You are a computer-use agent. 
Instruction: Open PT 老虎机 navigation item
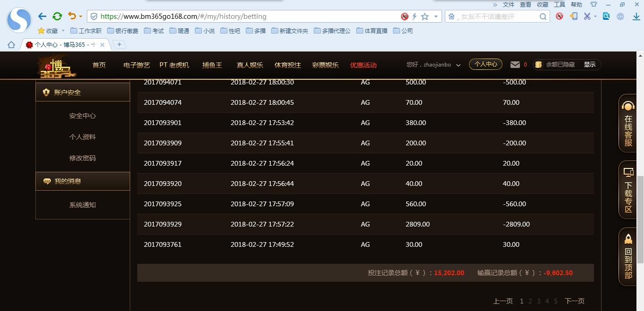[x=174, y=65]
